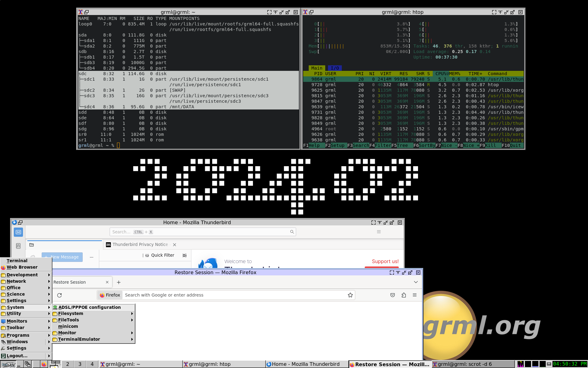This screenshot has width=588, height=368.
Task: Switch to workspace 3
Action: [80, 364]
